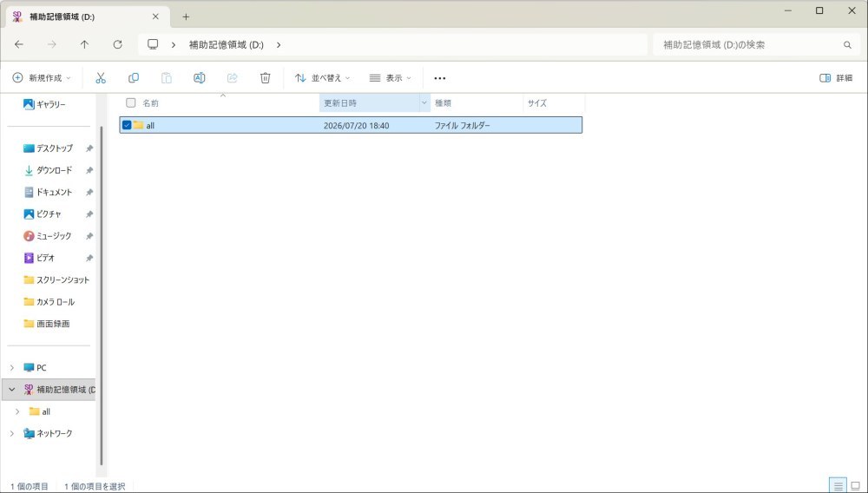The width and height of the screenshot is (868, 493).
Task: Open the three-dot more options menu
Action: (x=439, y=78)
